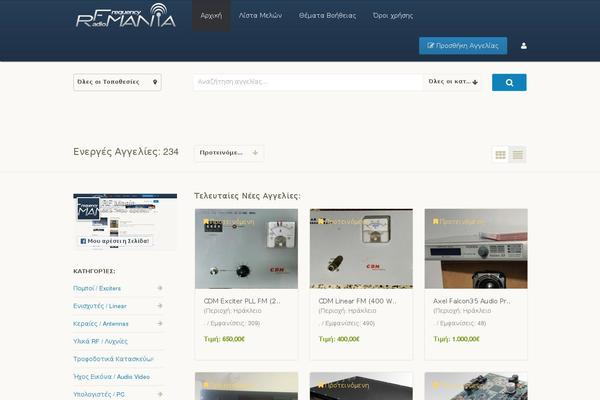
Task: Expand Κεραίες / Antennas category
Action: point(160,323)
